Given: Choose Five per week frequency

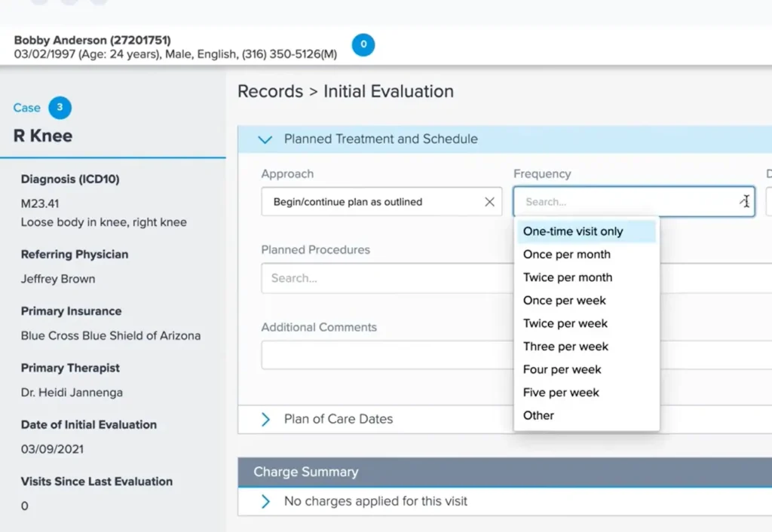Looking at the screenshot, I should (587, 393).
